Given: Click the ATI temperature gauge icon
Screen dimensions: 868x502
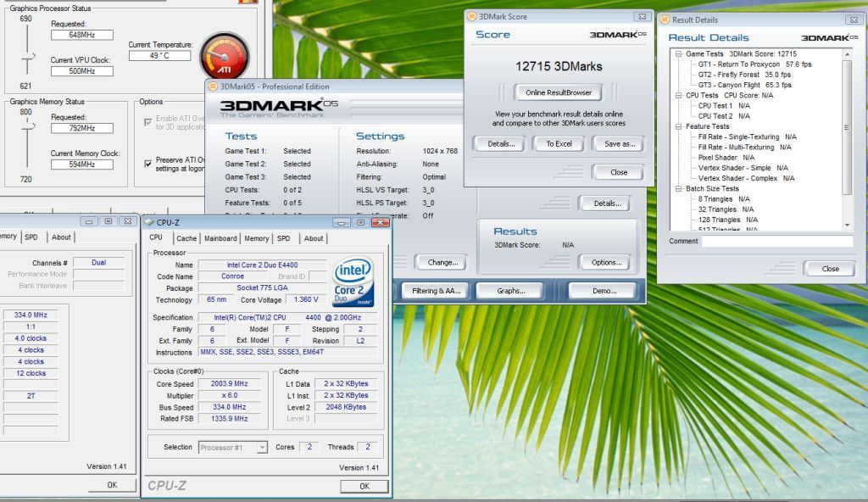Looking at the screenshot, I should pos(224,56).
